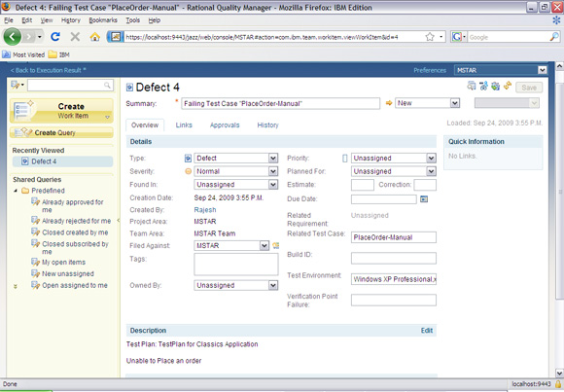Click the Open assigned to me query icon
Viewport: 564px width, 392px height.
tap(35, 285)
